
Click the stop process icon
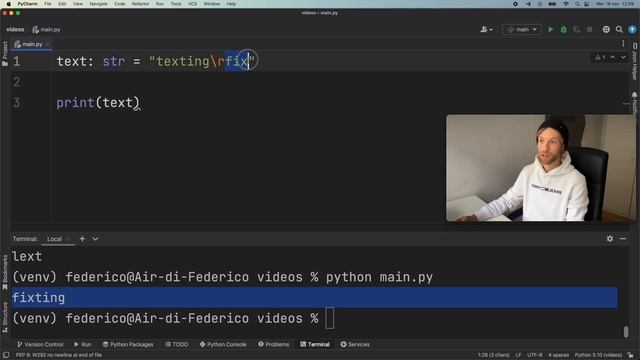tap(589, 29)
